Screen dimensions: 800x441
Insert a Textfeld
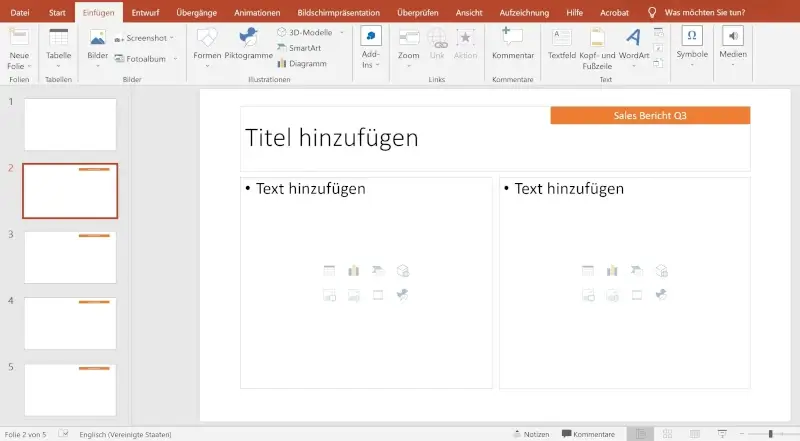pyautogui.click(x=562, y=44)
